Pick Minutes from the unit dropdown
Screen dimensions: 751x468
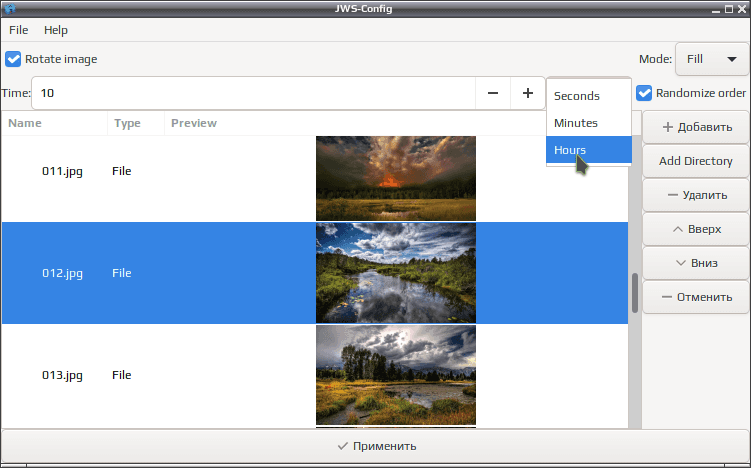pyautogui.click(x=589, y=123)
